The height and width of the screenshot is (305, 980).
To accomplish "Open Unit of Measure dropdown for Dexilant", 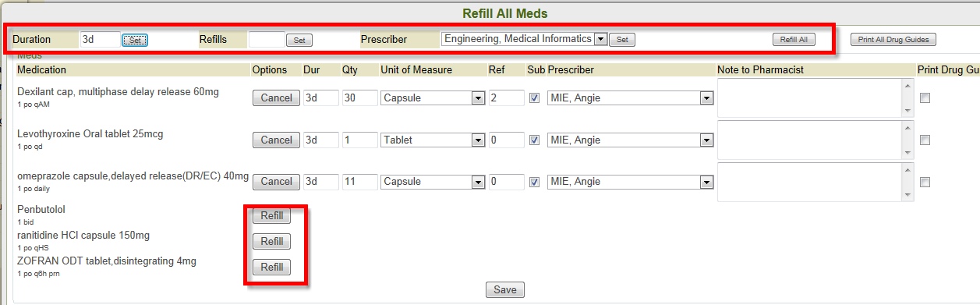I will pyautogui.click(x=433, y=98).
